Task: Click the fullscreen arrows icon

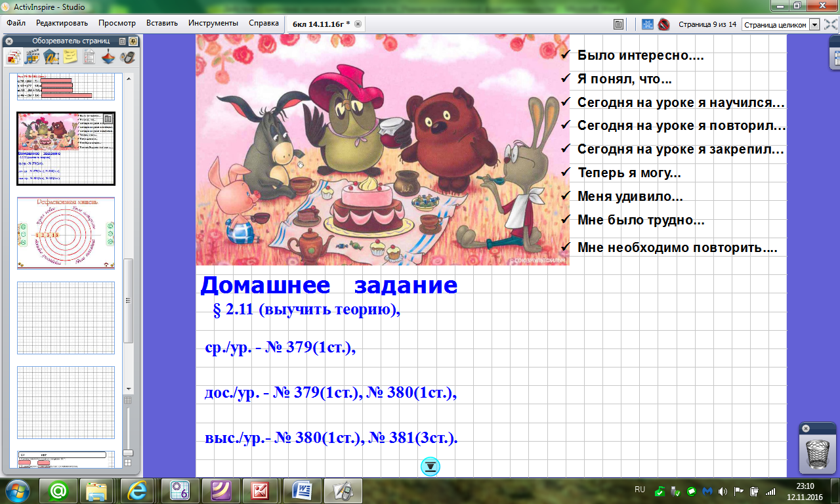Action: click(830, 24)
